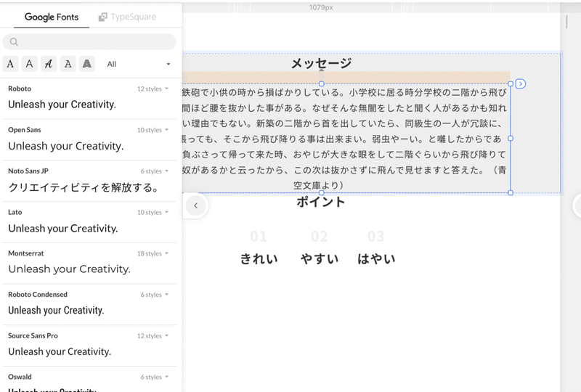Expand Open Sans 10 styles list
581x392 pixels.
point(153,130)
